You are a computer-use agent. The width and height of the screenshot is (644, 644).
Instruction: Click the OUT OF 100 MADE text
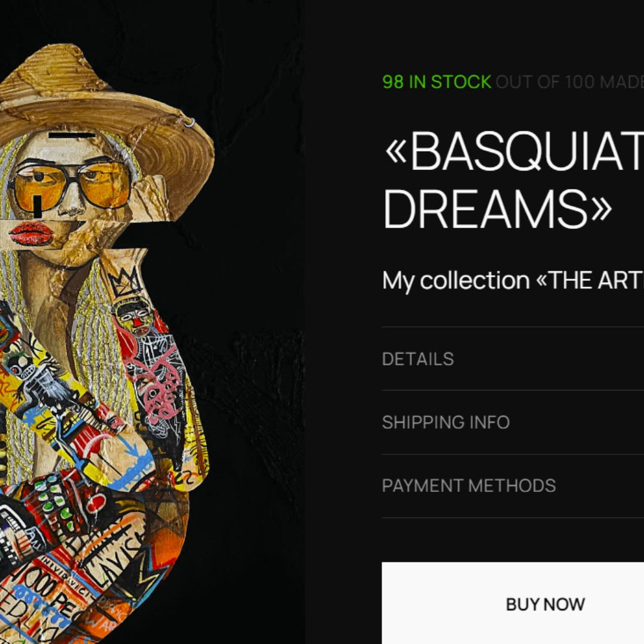point(569,82)
